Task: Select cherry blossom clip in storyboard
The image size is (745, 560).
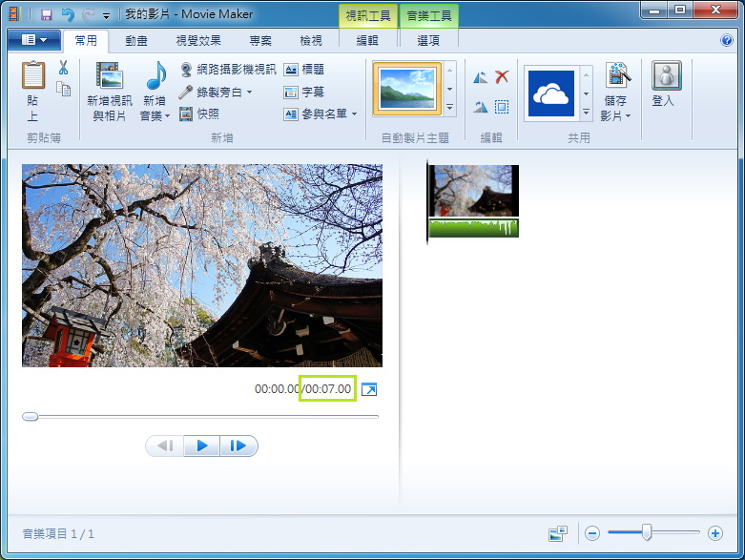Action: (x=474, y=191)
